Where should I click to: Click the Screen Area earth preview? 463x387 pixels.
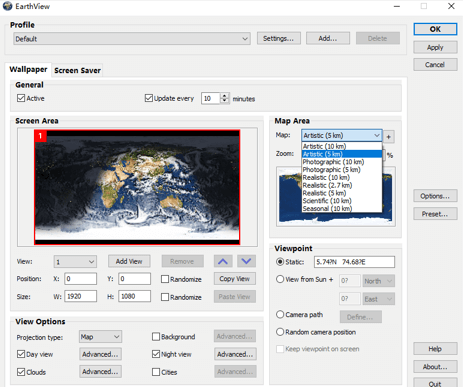point(137,187)
